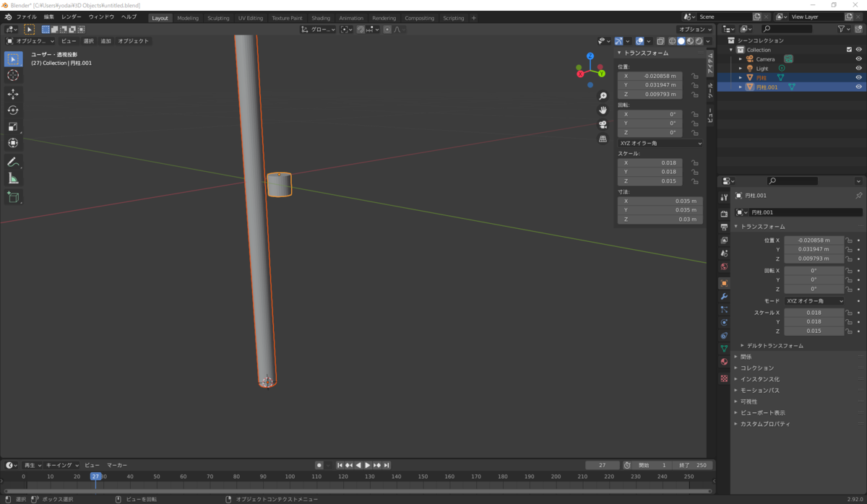Open the ヘルプ menu
The image size is (867, 504).
click(x=129, y=17)
